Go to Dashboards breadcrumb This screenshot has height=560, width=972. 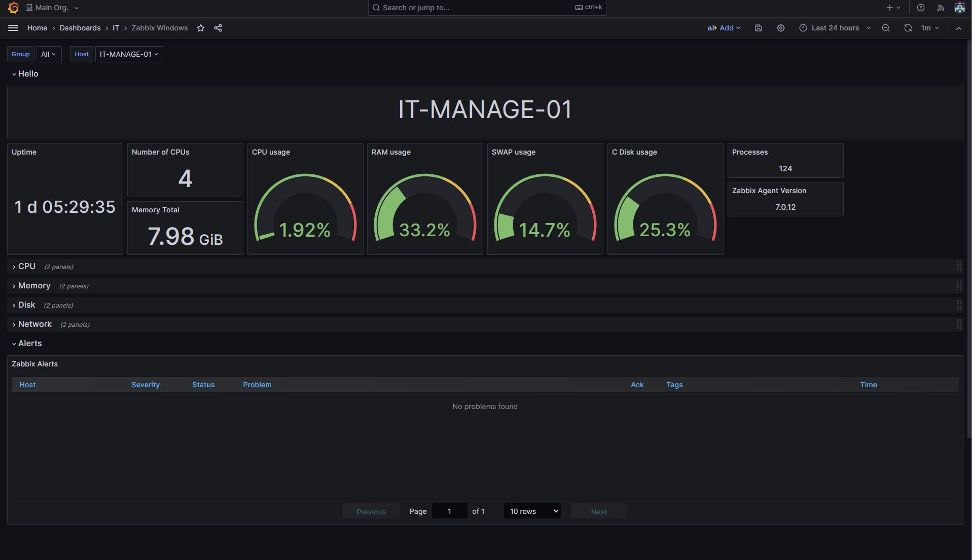coord(80,28)
